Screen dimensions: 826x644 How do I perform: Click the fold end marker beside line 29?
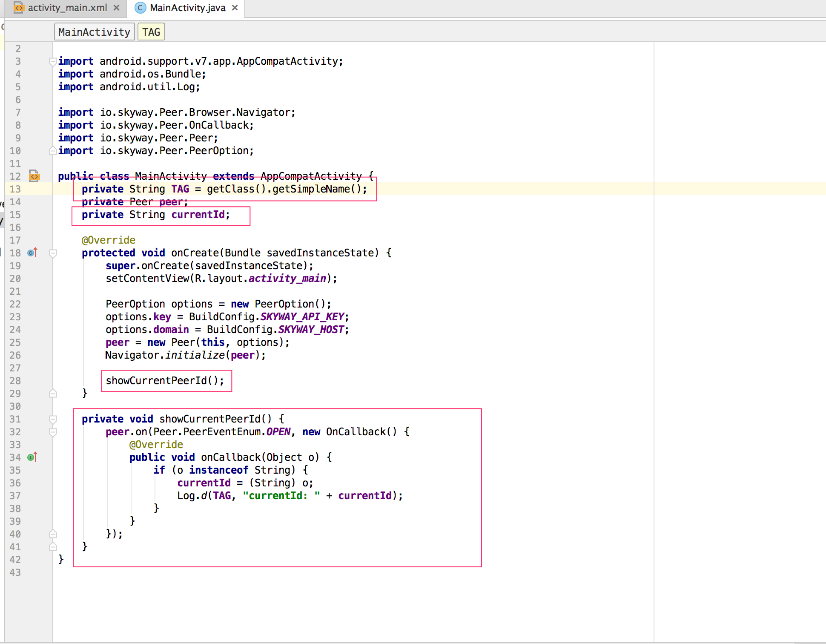coord(53,393)
